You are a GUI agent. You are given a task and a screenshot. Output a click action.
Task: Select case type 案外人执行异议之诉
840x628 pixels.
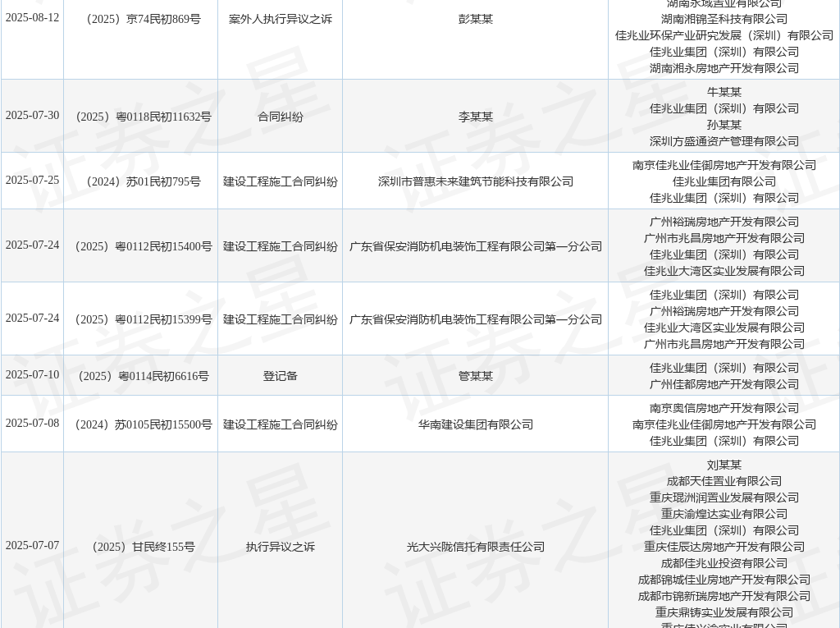tap(281, 20)
